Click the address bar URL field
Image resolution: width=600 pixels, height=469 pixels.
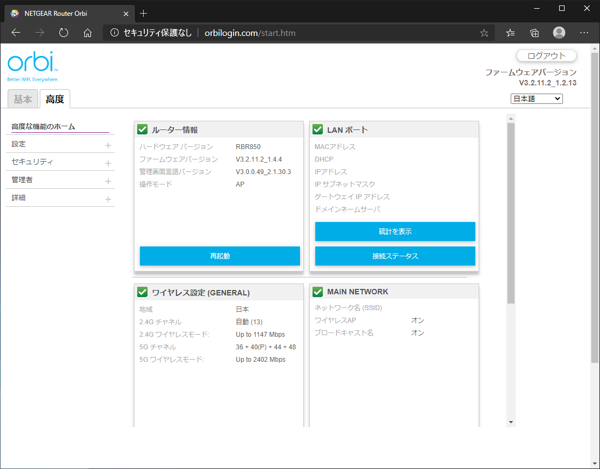point(298,33)
